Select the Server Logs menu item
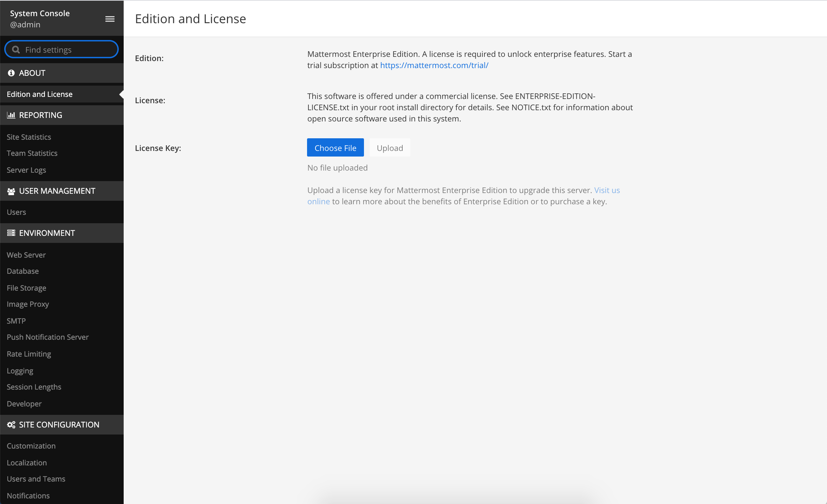This screenshot has height=504, width=827. pyautogui.click(x=26, y=170)
